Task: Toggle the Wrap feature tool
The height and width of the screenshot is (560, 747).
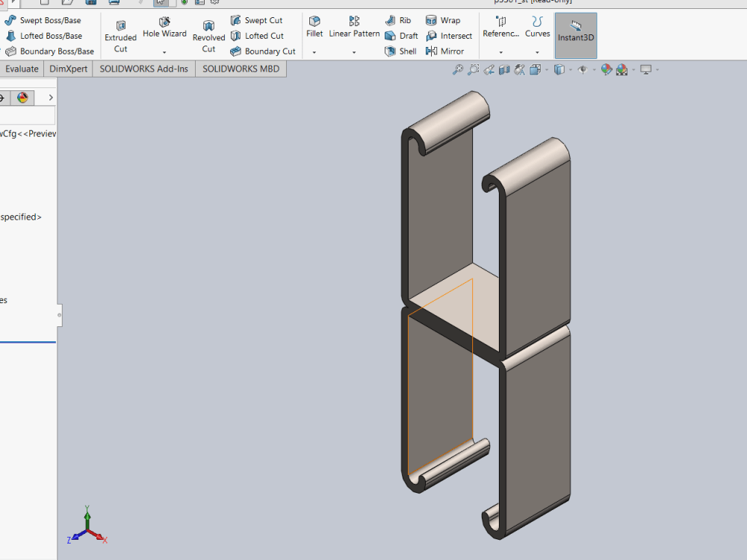Action: pyautogui.click(x=439, y=20)
